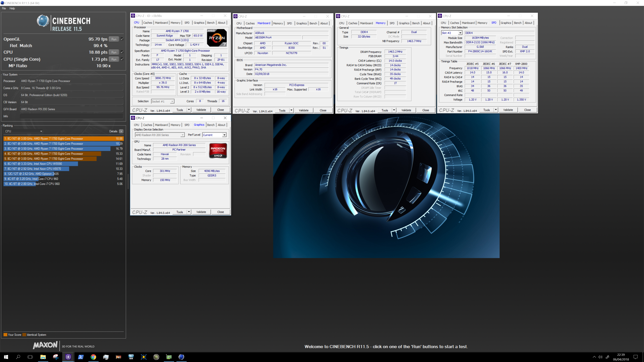Open the performance monitor taskbar icon
Screen dimensions: 644x362
click(x=106, y=357)
